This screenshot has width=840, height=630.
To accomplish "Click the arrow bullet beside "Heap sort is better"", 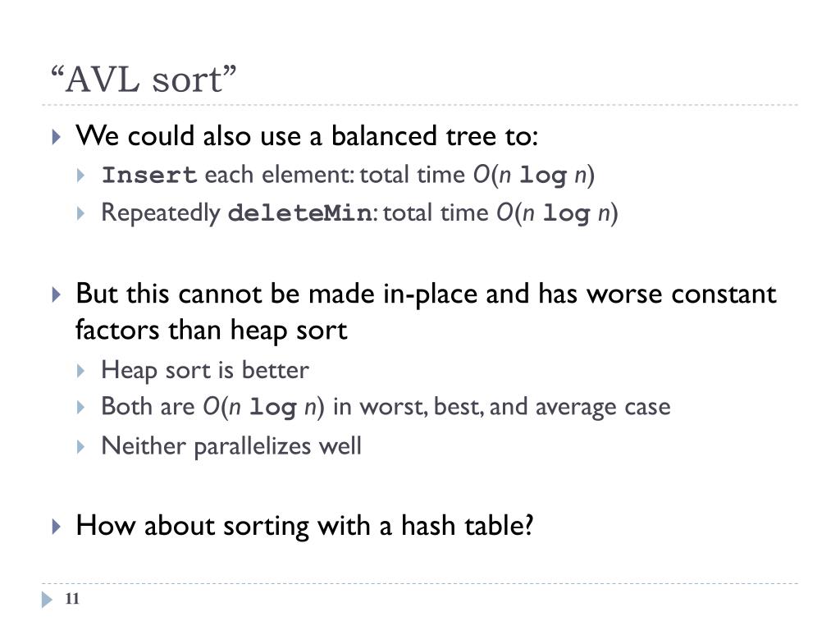I will click(81, 371).
